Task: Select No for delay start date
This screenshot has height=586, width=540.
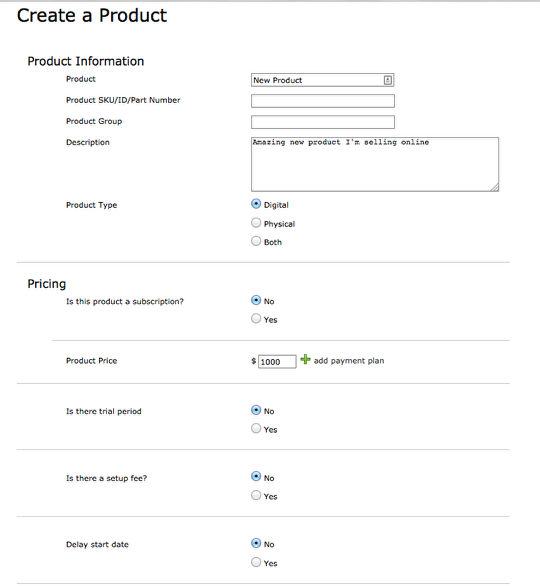Action: [x=256, y=543]
